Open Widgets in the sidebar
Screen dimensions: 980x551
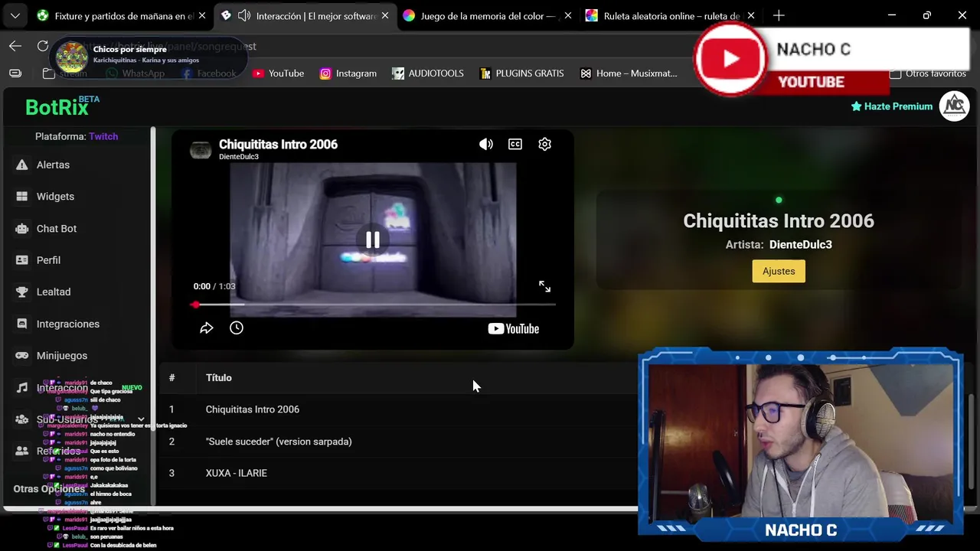pyautogui.click(x=55, y=197)
